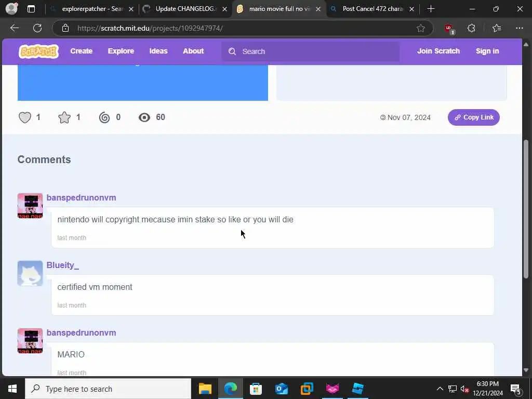The image size is (532, 399).
Task: Close the mario movie tab
Action: point(318,9)
